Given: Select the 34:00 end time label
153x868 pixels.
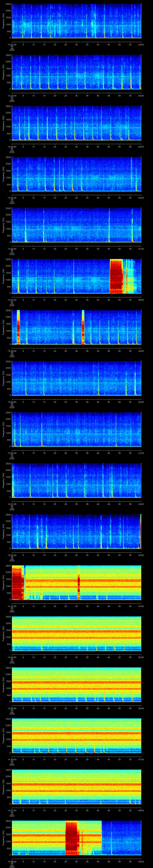Looking at the screenshot, I should (141, 606).
